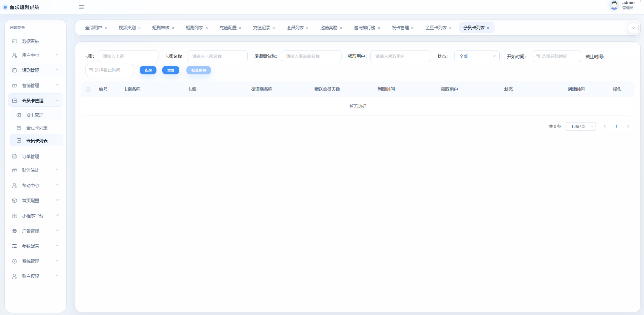
Task: Click the 系统管理 gear icon
Action: [x=14, y=261]
